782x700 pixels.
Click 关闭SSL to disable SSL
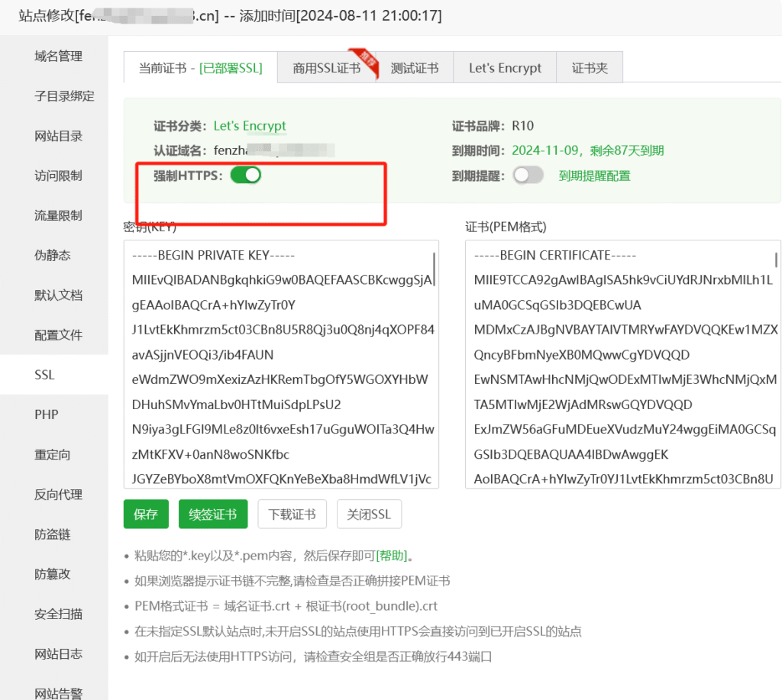[x=369, y=514]
